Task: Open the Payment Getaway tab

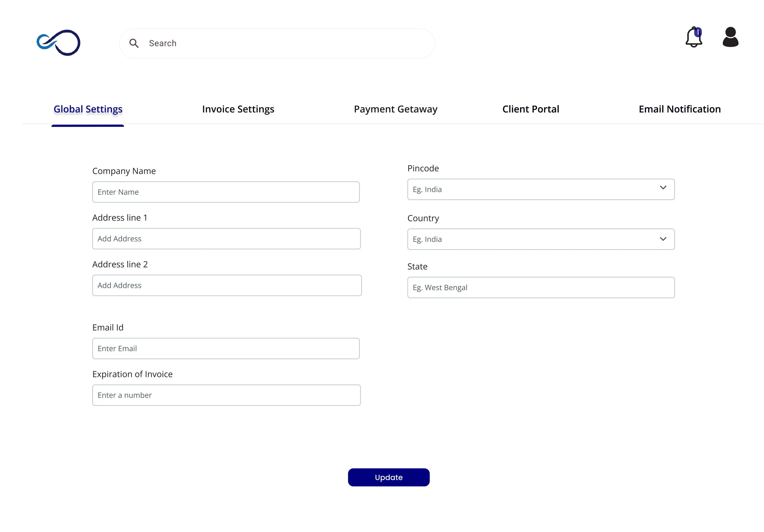Action: pos(395,109)
